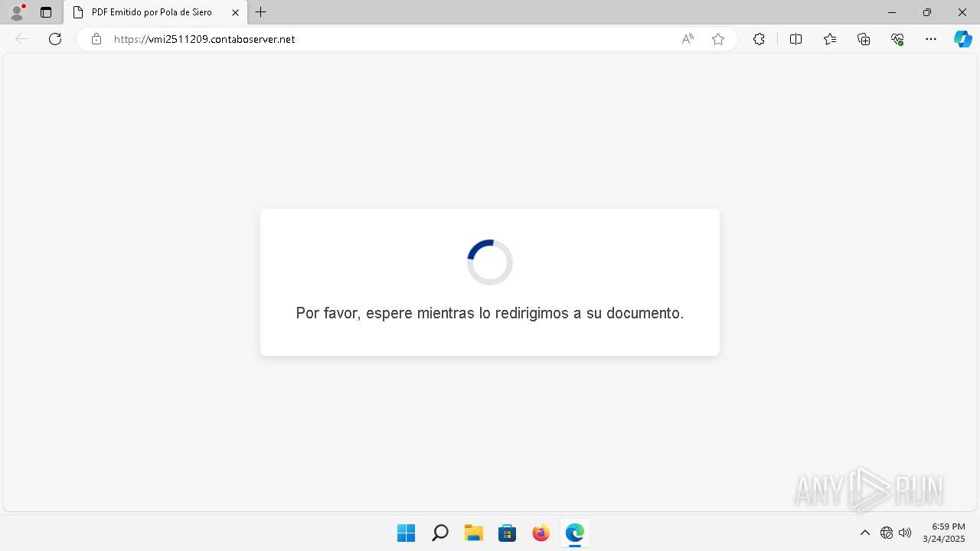980x551 pixels.
Task: Show hidden system tray icons chevron
Action: 865,533
